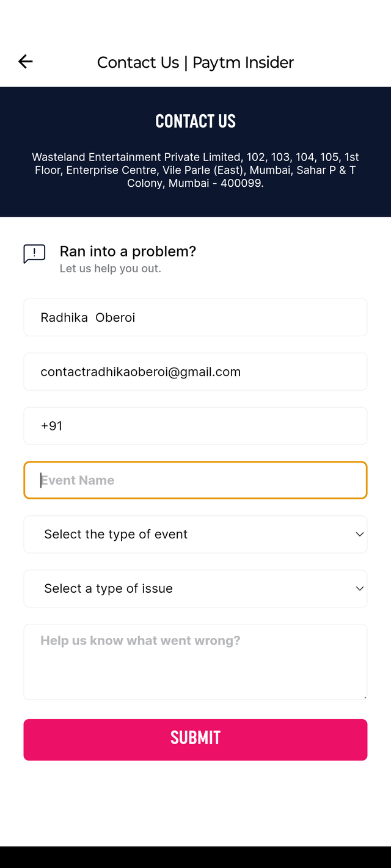Click the white CONTACT US banner heading
This screenshot has width=391, height=868.
pyautogui.click(x=195, y=121)
